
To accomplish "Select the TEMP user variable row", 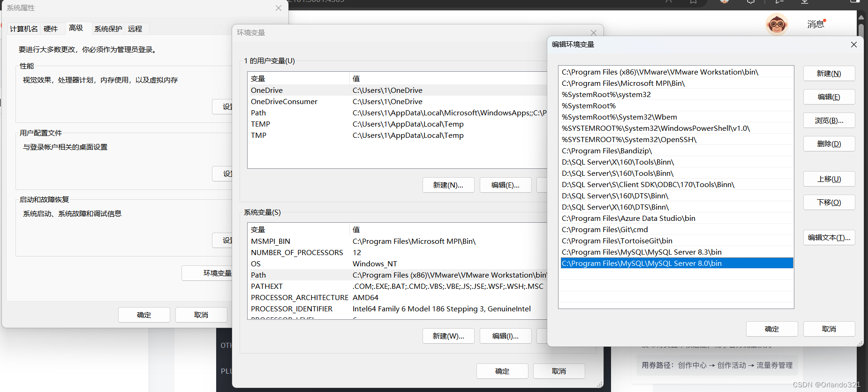I will pyautogui.click(x=398, y=124).
